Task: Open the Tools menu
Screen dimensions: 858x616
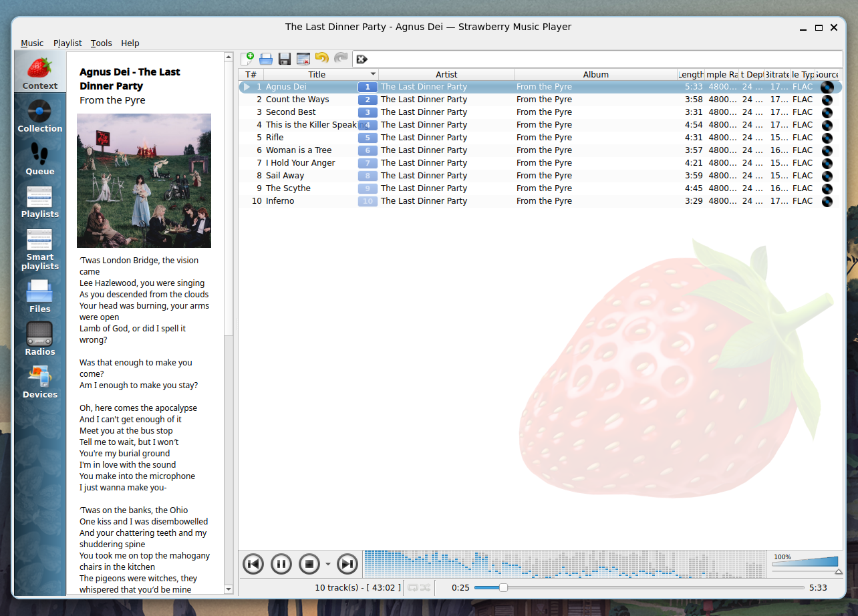Action: (x=101, y=43)
